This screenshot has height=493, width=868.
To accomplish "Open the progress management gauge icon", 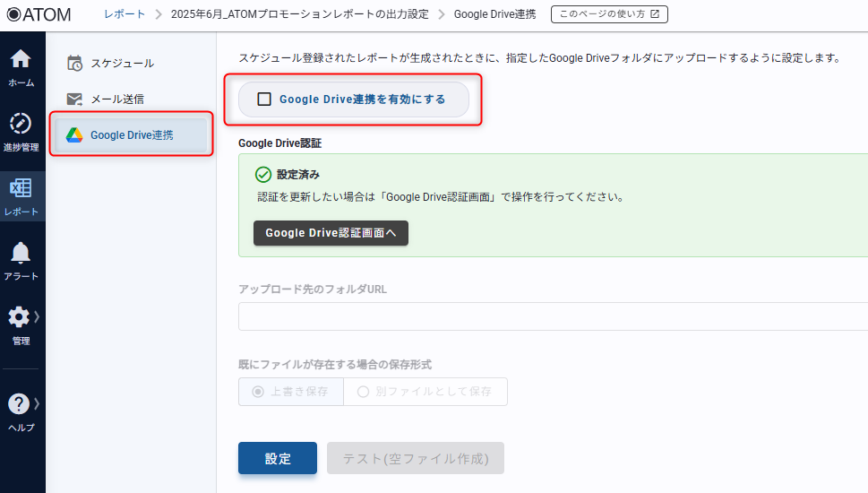I will click(x=21, y=124).
